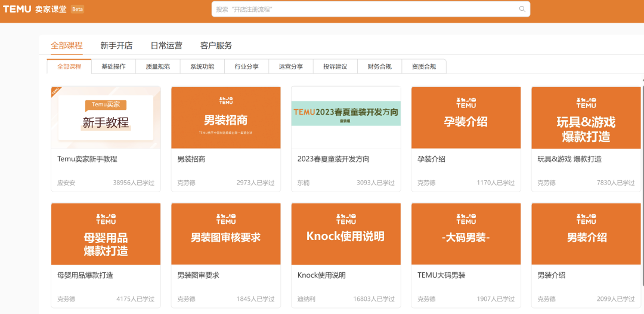
Task: Select the 基础操作 sub-tab
Action: [113, 67]
